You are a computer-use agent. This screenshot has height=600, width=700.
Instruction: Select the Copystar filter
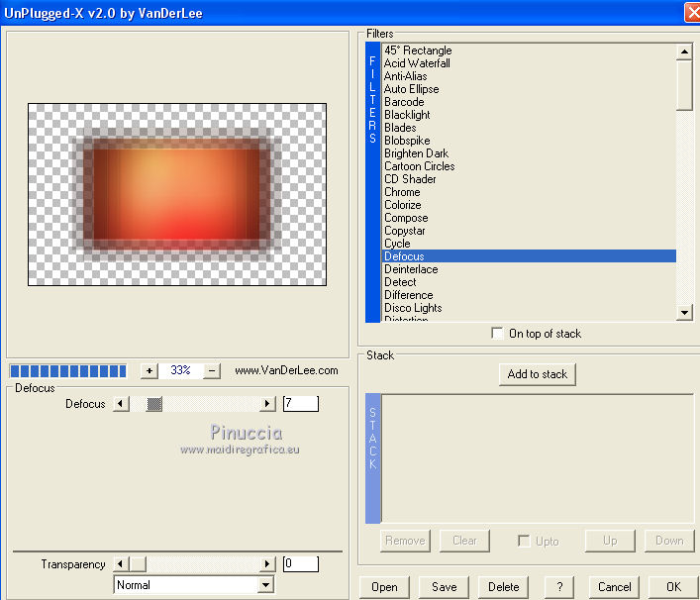tap(529, 231)
